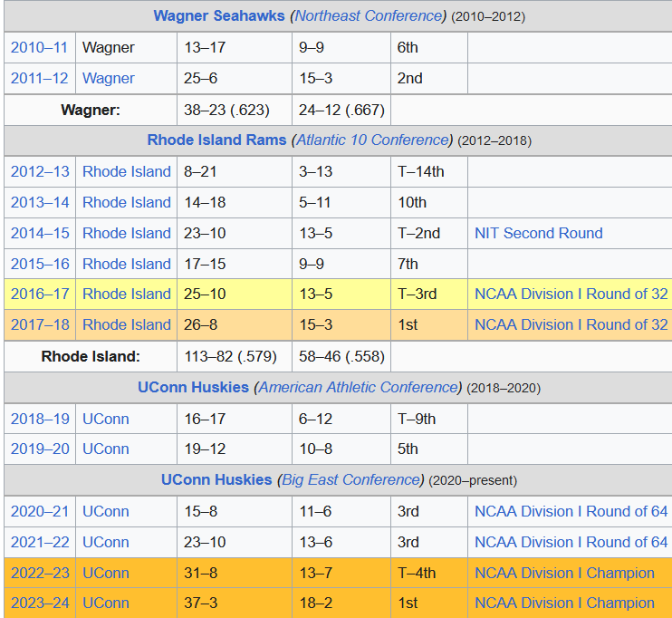Click UConn in the 2022–23 row

[105, 573]
